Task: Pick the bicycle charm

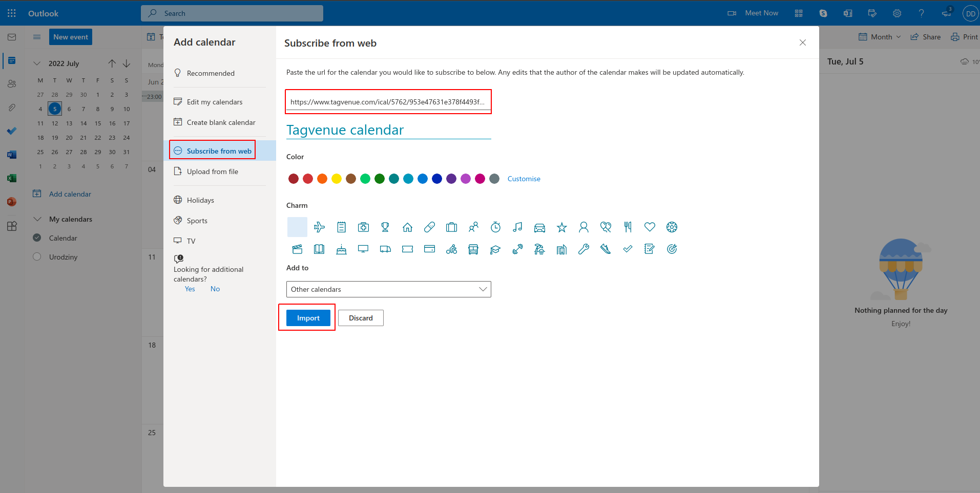Action: point(451,249)
